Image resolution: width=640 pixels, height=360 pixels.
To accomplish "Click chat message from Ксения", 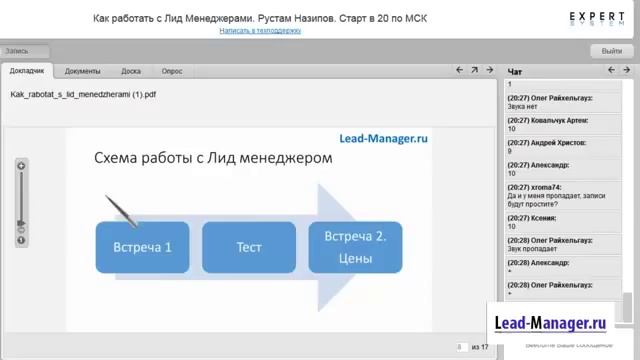I will tap(563, 222).
